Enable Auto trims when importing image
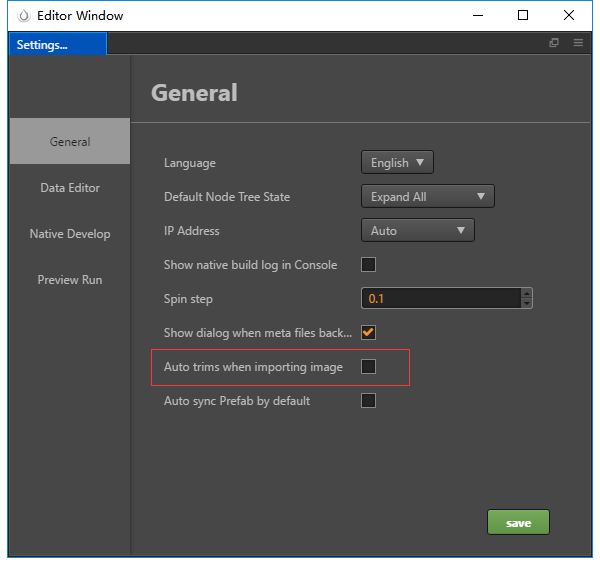 click(x=368, y=367)
